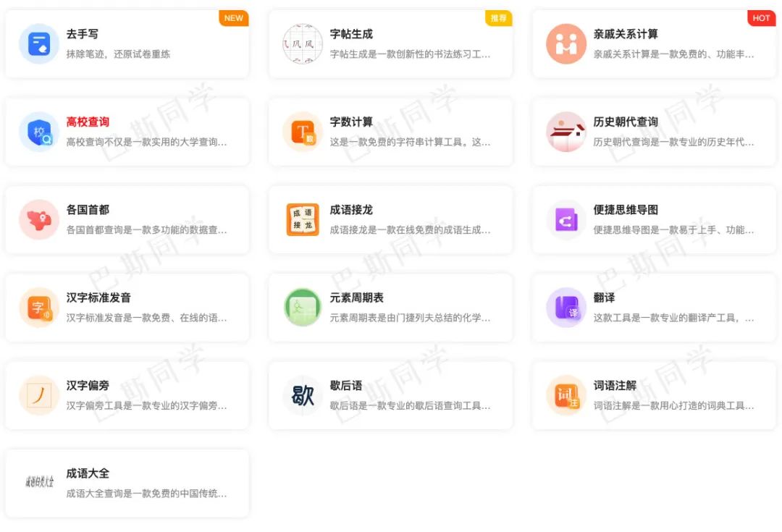Click the 元素周期表 periodic table icon

coord(302,308)
